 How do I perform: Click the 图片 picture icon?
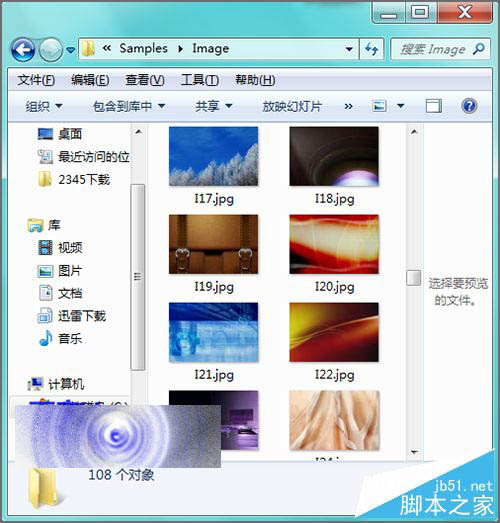pos(45,271)
